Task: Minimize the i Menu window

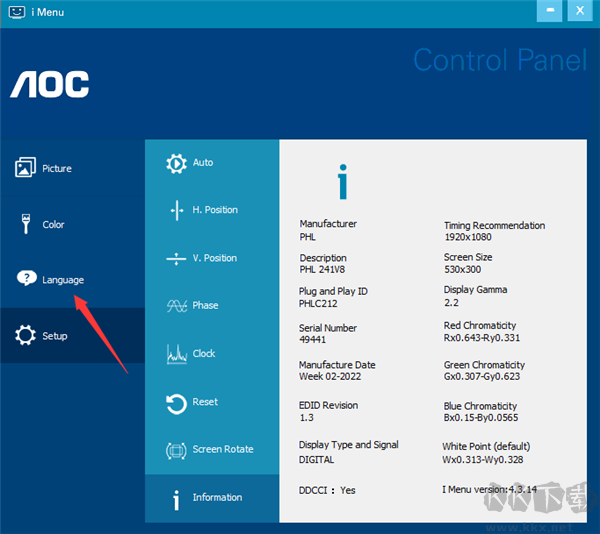Action: click(549, 11)
